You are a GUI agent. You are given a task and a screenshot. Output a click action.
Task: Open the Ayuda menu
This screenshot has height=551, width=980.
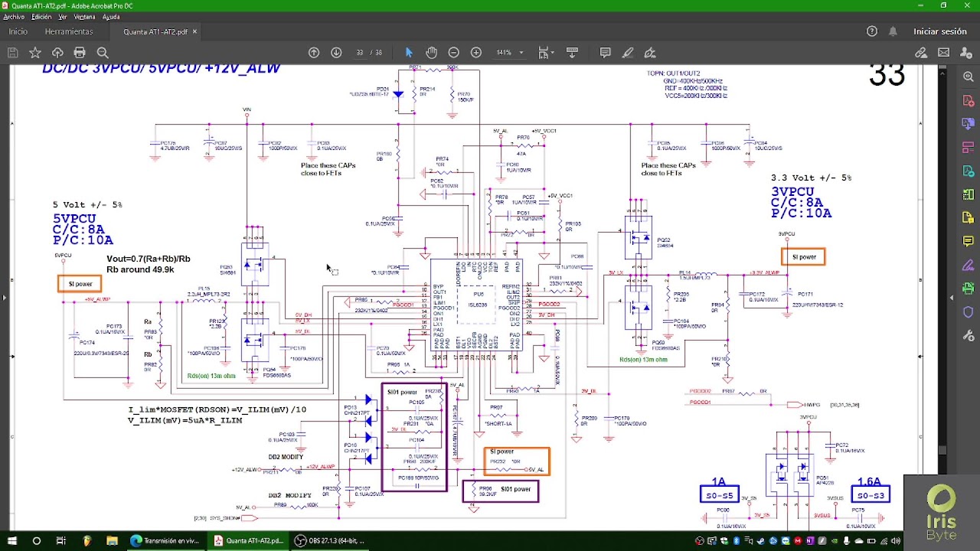click(x=111, y=17)
